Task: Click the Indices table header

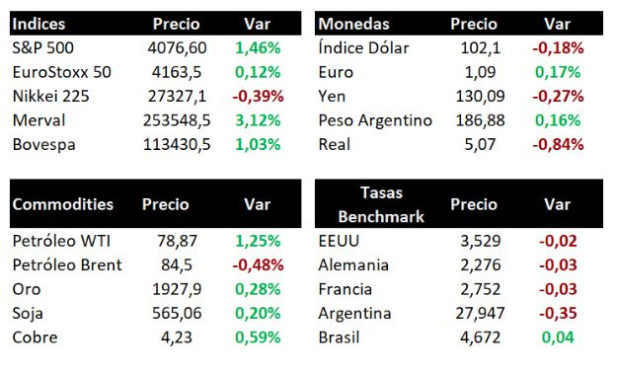Action: coord(39,24)
